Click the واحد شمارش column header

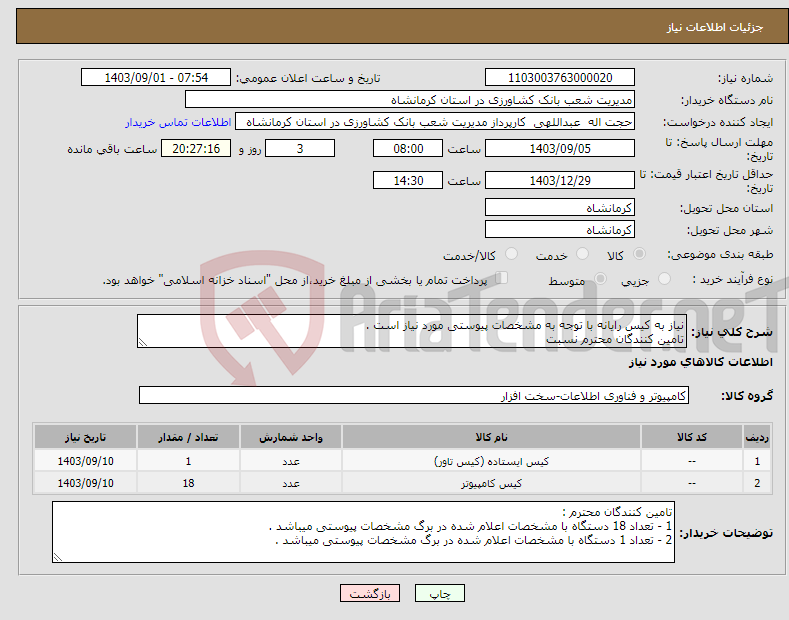291,437
